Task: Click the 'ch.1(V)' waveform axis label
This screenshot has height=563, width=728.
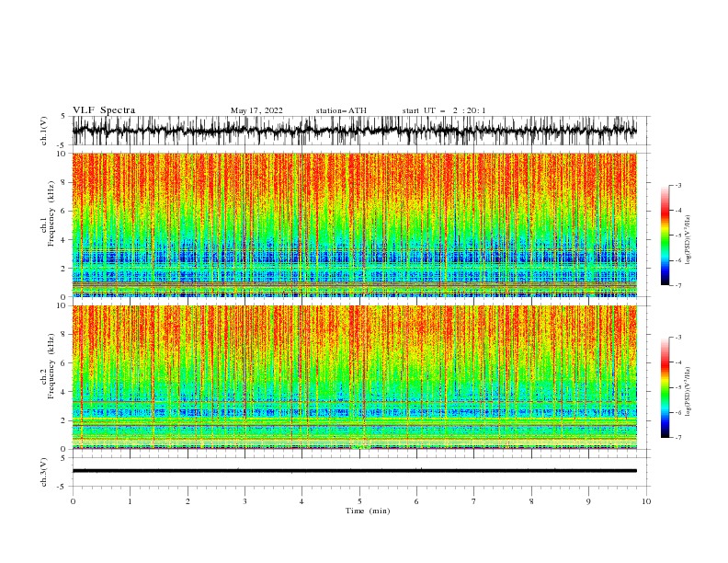Action: (x=44, y=131)
